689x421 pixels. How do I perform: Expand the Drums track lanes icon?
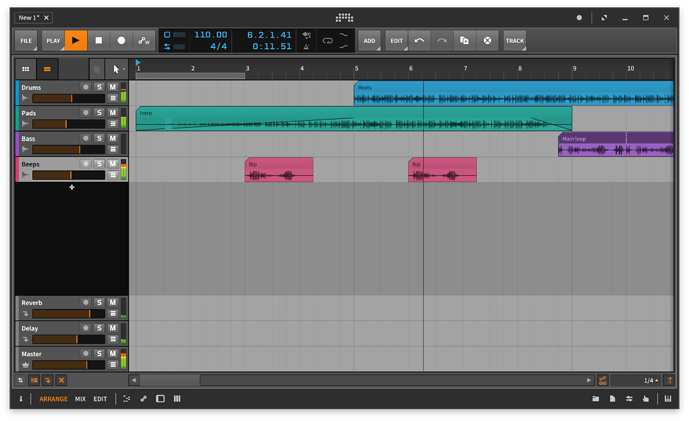113,98
